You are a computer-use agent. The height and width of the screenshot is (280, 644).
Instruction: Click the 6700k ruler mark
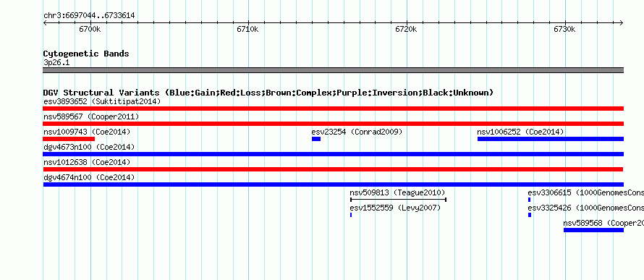90,29
